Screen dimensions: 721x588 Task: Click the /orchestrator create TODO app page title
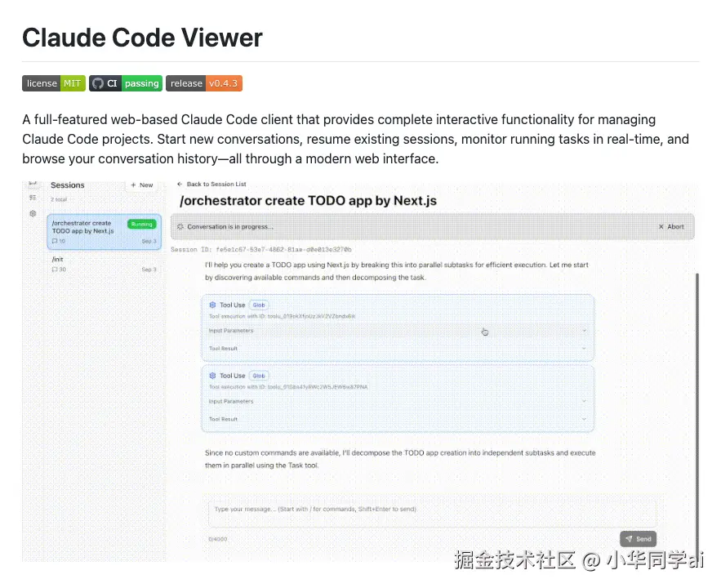pyautogui.click(x=308, y=201)
